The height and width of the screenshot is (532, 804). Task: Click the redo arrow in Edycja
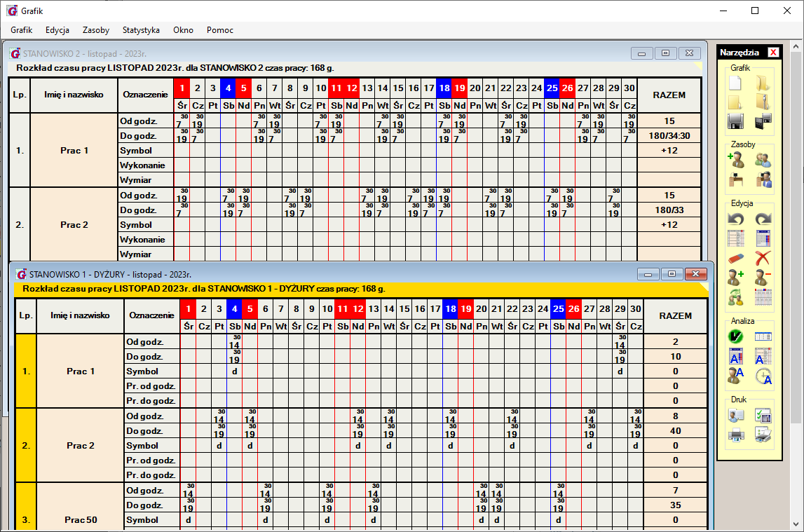763,219
